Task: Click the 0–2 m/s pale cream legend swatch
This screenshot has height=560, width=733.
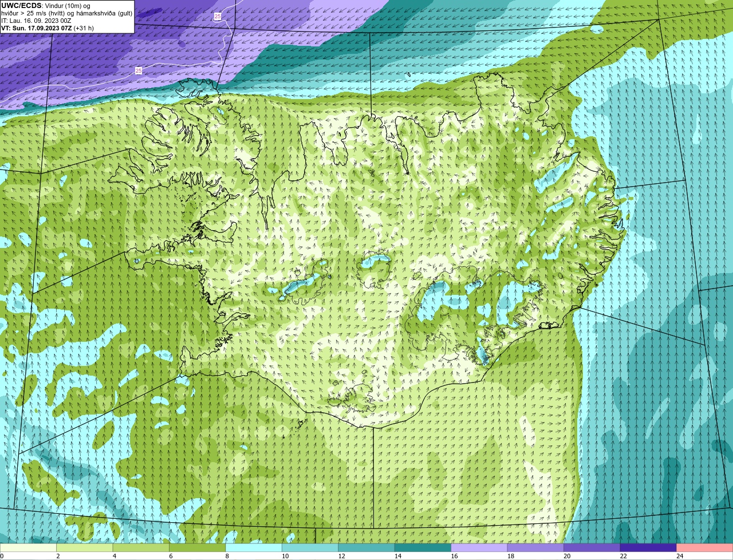Action: click(x=29, y=547)
